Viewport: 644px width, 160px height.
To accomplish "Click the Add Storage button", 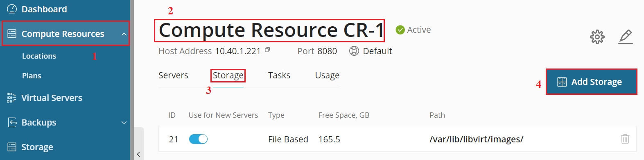I will click(x=592, y=82).
